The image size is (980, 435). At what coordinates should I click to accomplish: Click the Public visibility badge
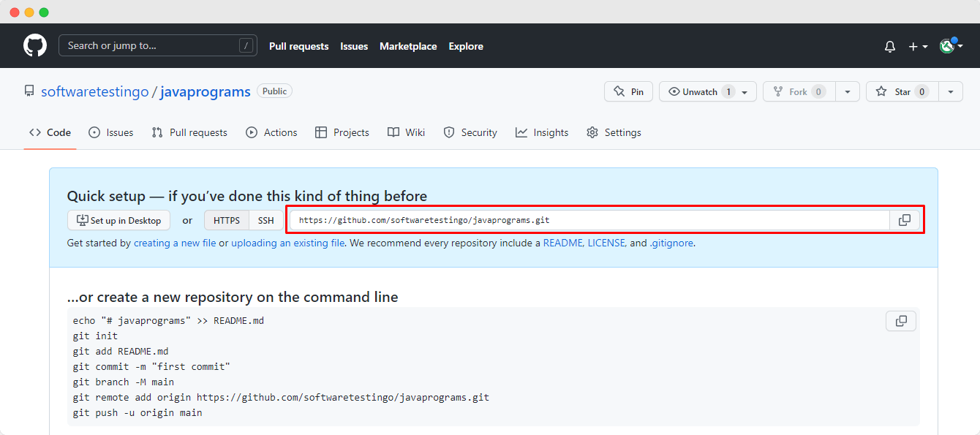click(x=274, y=91)
